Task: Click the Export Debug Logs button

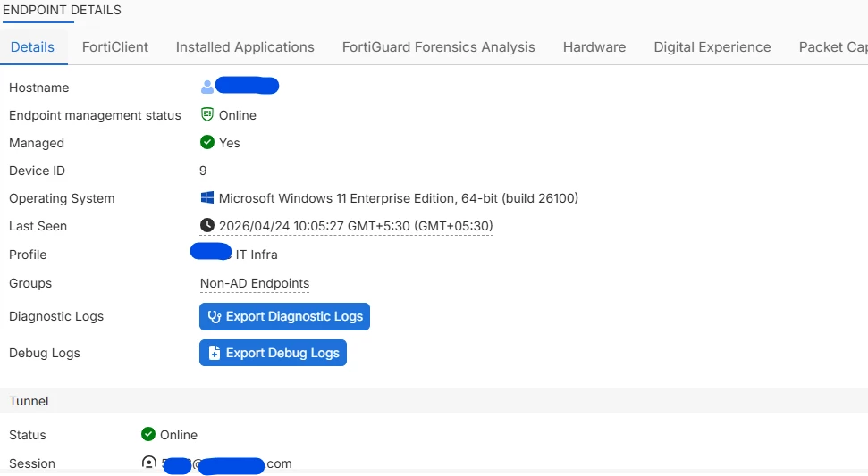Action: pyautogui.click(x=273, y=353)
